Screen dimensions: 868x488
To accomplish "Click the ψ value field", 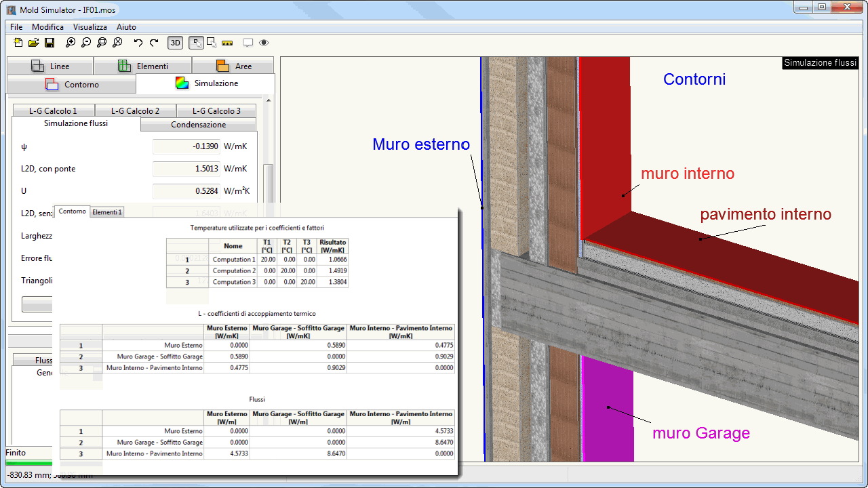I will [186, 146].
